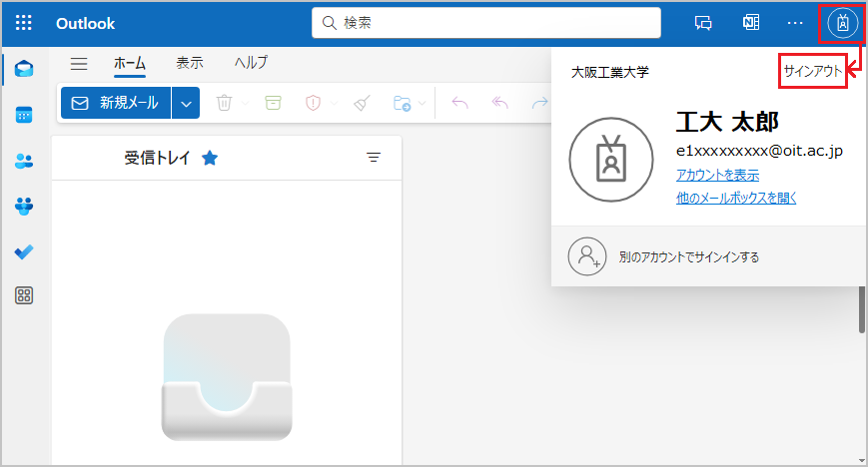Select the ヘルプ tab
This screenshot has height=467, width=868.
pos(251,63)
